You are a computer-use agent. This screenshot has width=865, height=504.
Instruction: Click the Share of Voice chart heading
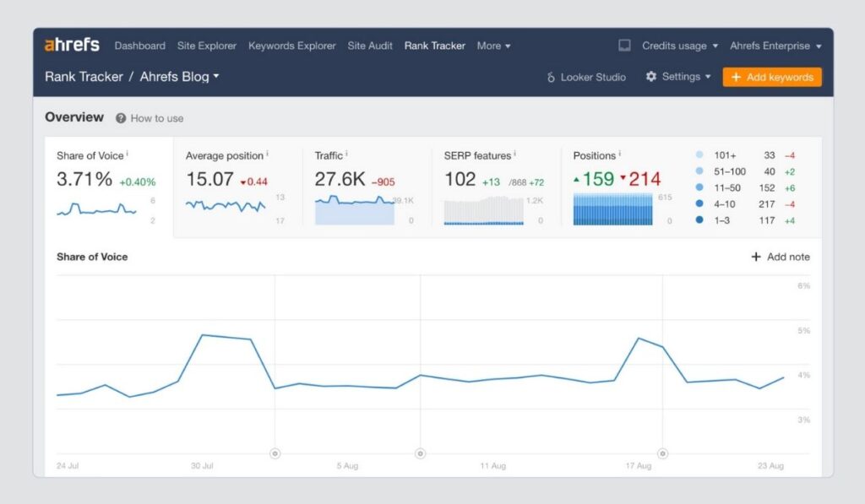point(92,257)
